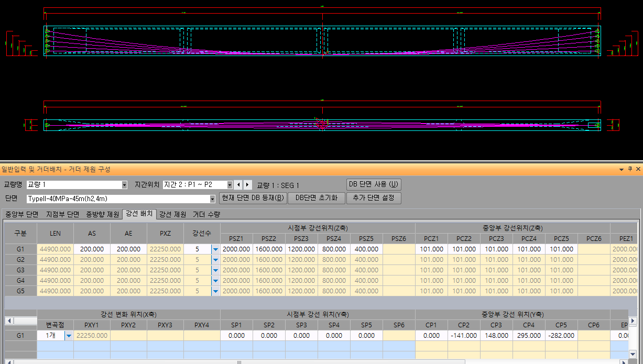Switch to the 지점부 단면 tab

point(62,214)
